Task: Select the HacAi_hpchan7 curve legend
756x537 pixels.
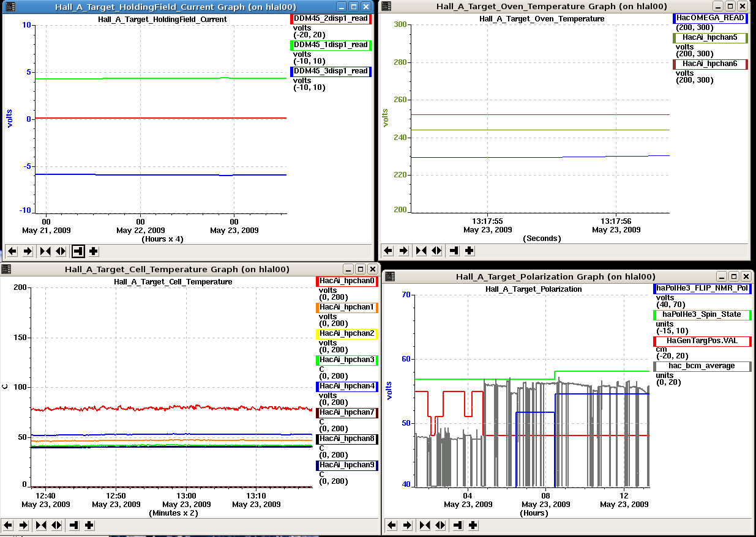Action: click(346, 413)
